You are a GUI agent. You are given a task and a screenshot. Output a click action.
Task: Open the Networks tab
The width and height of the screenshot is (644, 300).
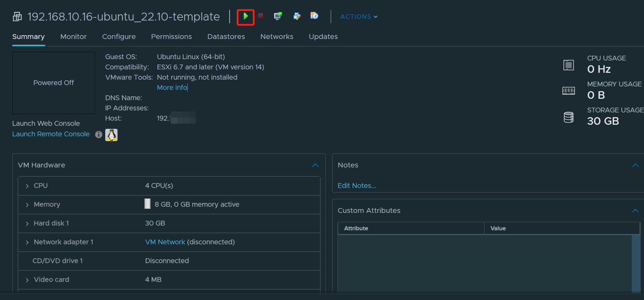pos(277,37)
